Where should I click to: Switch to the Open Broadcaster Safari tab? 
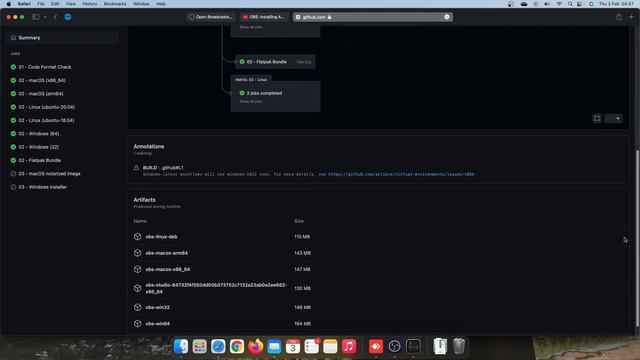211,17
